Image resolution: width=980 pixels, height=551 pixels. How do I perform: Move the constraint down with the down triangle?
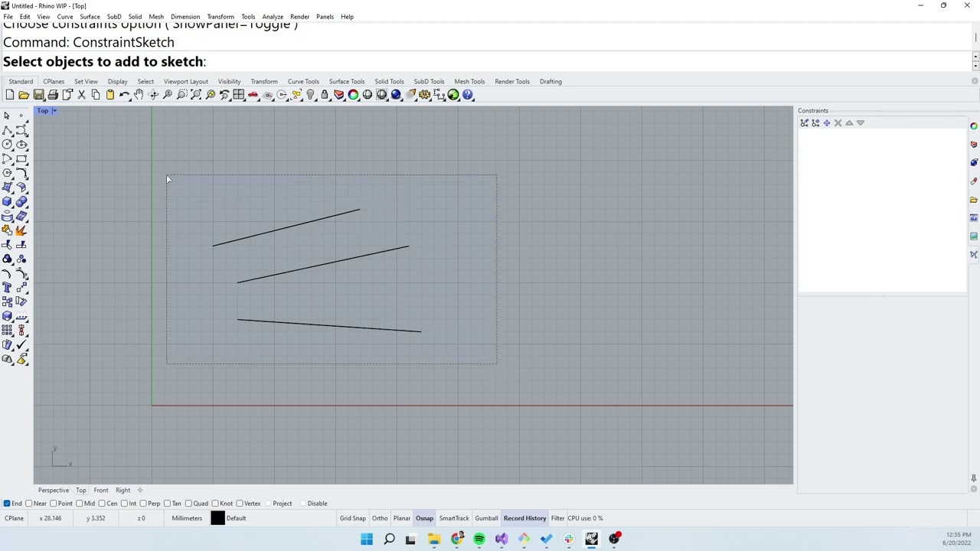(x=861, y=122)
